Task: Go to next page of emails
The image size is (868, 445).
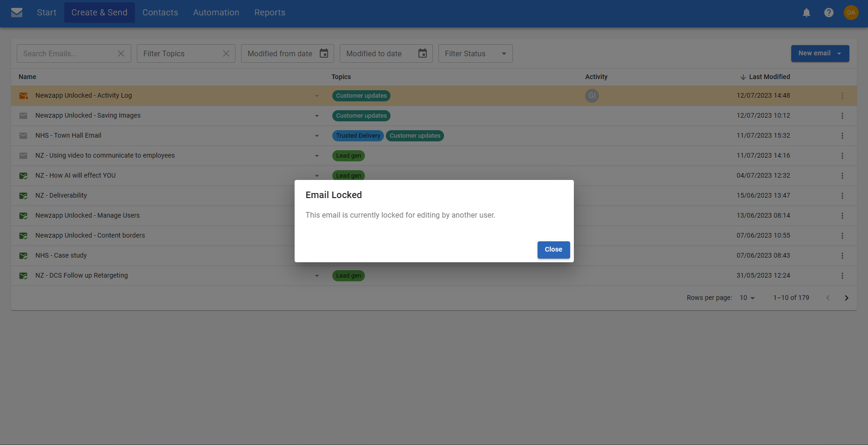Action: tap(846, 298)
